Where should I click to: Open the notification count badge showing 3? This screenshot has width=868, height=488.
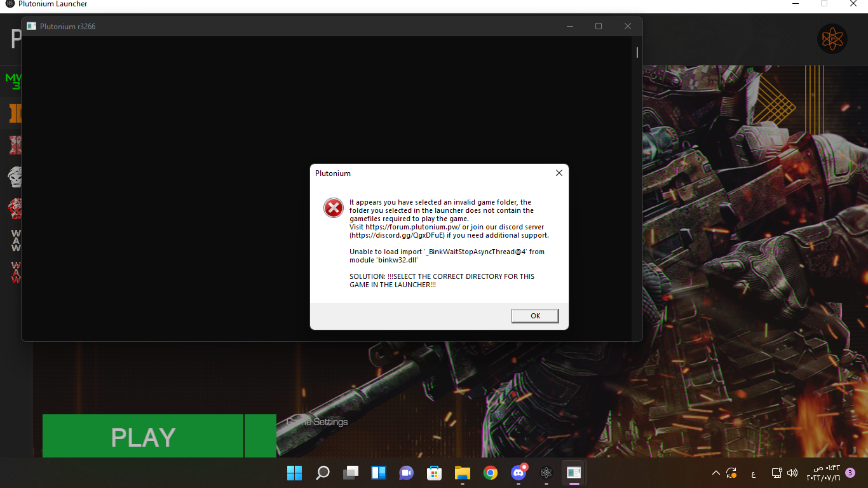[x=850, y=473]
